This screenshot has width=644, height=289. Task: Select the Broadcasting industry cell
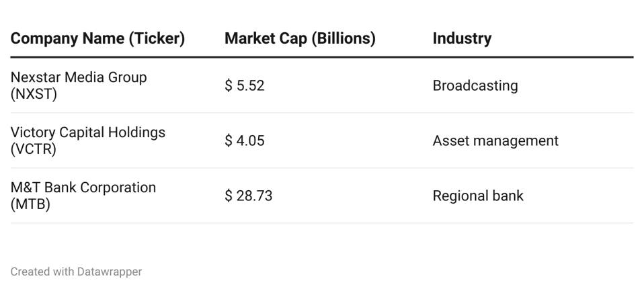pyautogui.click(x=475, y=86)
